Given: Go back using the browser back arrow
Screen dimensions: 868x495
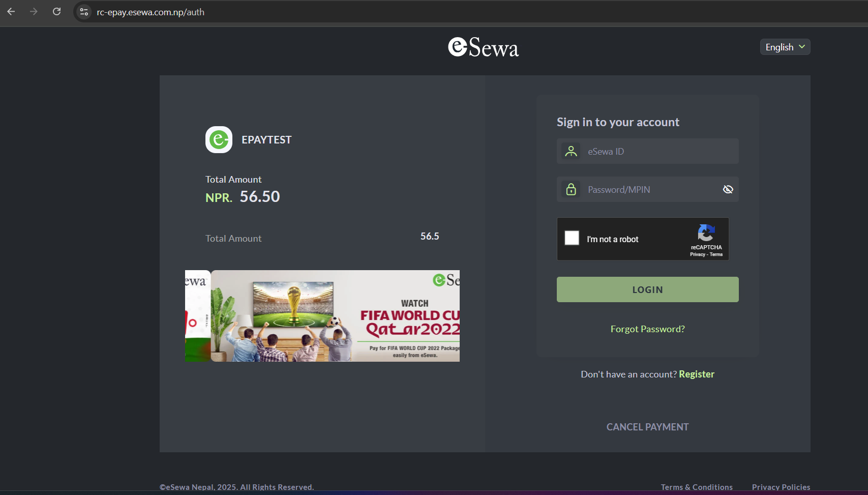Looking at the screenshot, I should point(11,12).
